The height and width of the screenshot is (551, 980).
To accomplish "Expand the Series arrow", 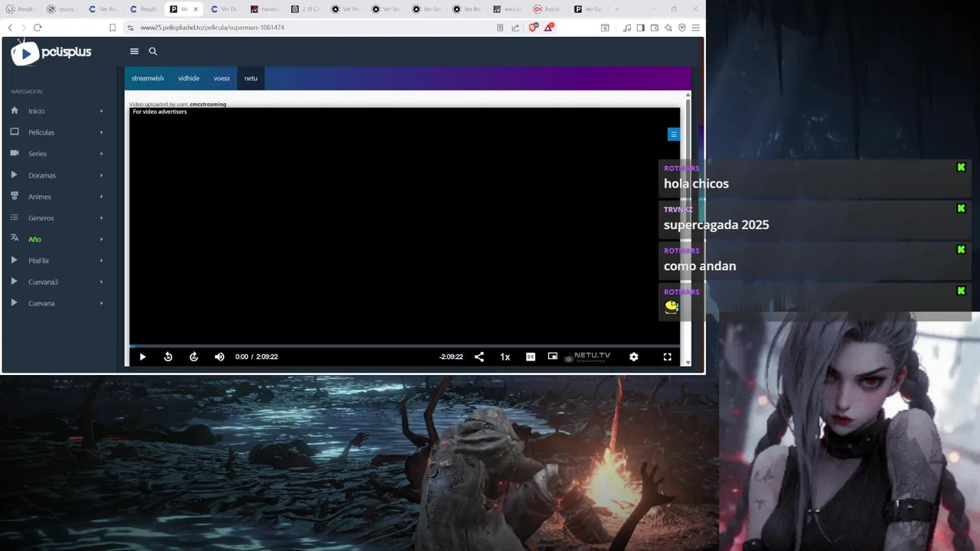I will coord(101,154).
